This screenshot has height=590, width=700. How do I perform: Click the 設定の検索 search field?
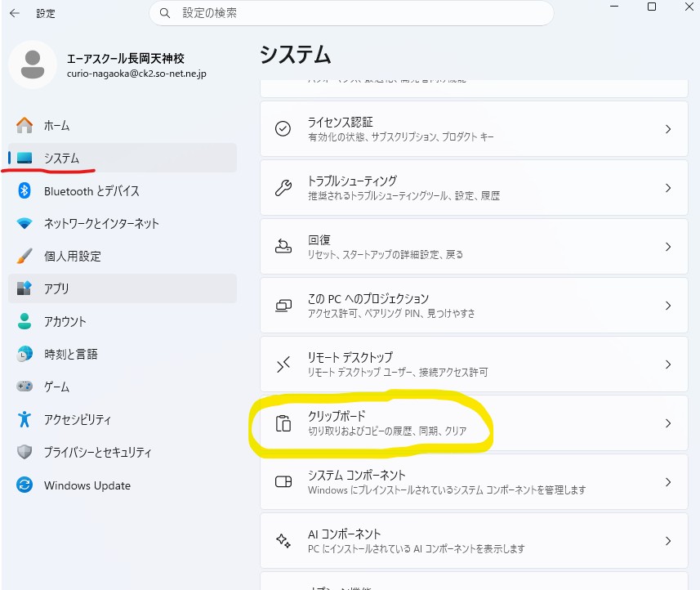(359, 13)
